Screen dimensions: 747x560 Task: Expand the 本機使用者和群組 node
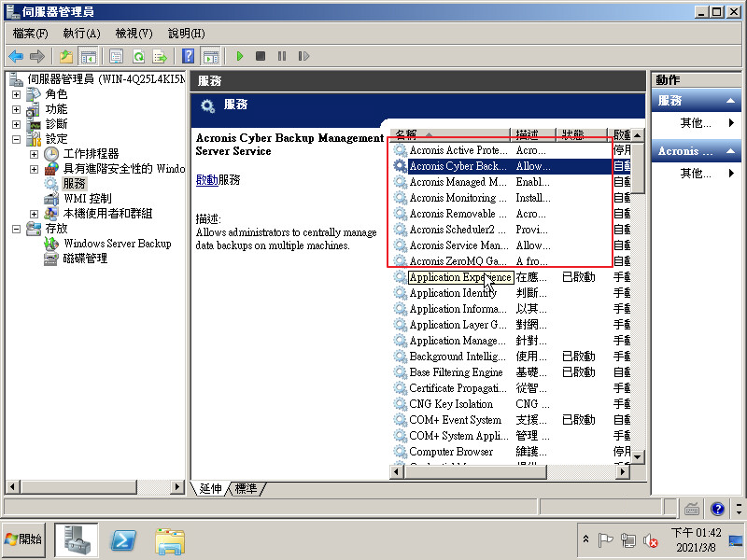pos(34,214)
